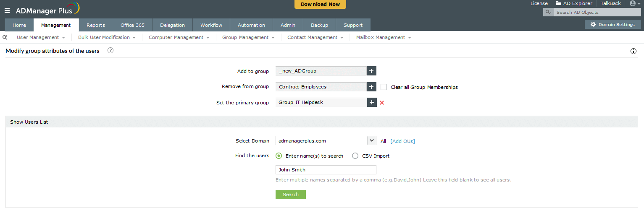This screenshot has width=644, height=210.
Task: Click the info icon at far right
Action: 633,51
